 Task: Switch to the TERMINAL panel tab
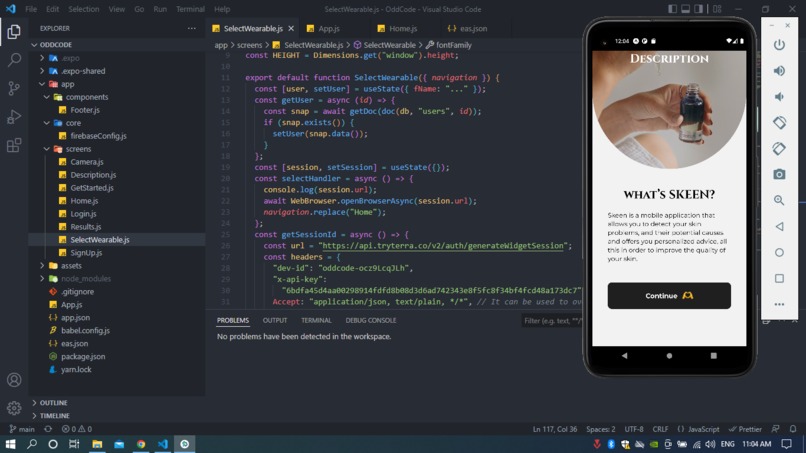[x=316, y=320]
